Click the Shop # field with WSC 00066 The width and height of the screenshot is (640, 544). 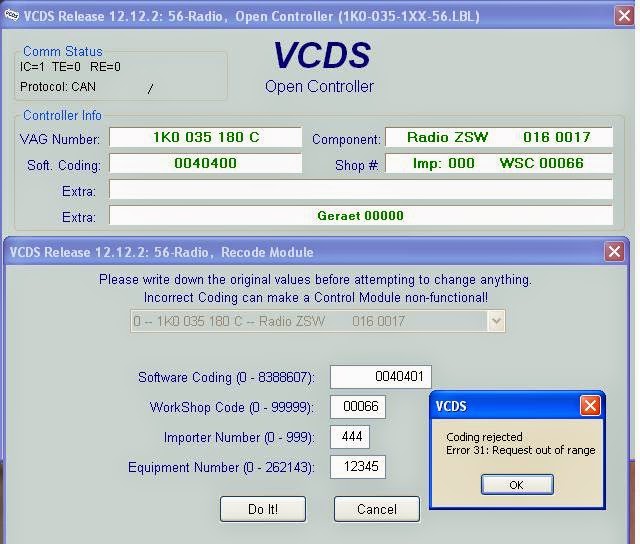499,163
